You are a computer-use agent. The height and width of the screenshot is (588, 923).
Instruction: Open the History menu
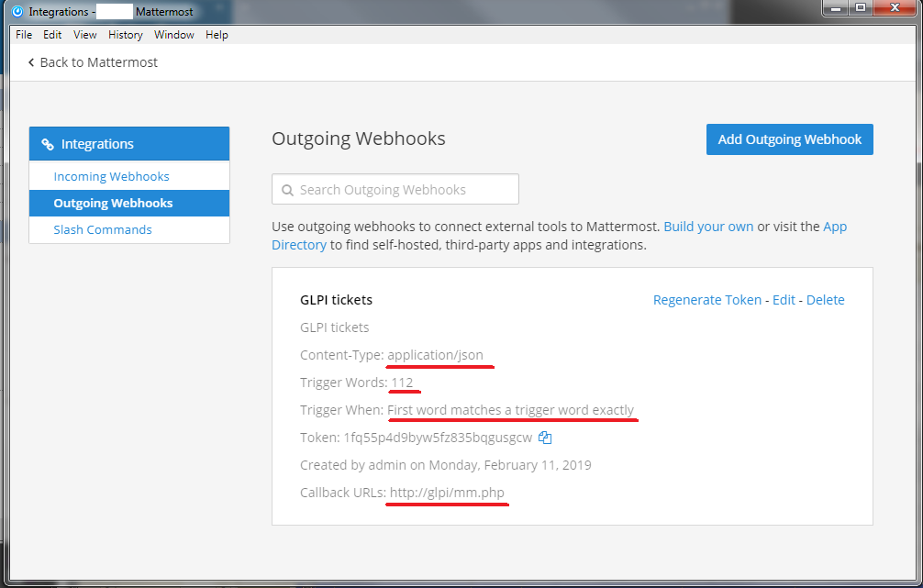pyautogui.click(x=125, y=35)
